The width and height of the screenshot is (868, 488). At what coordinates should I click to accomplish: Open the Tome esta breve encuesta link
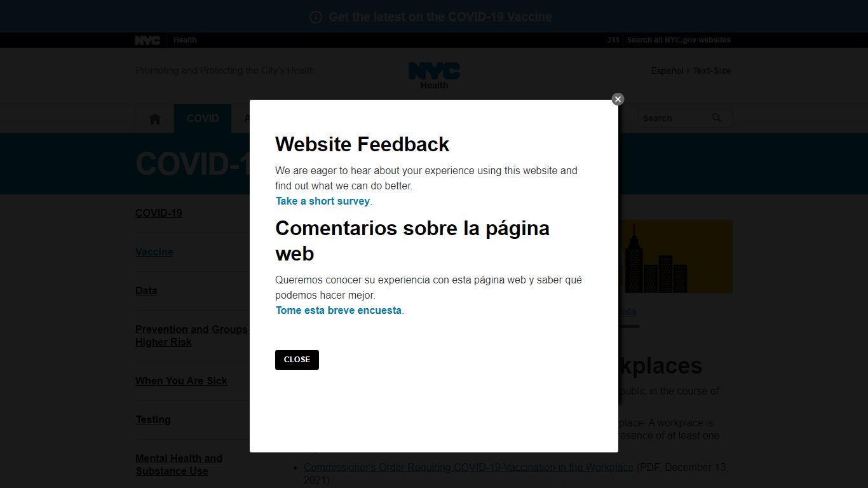click(339, 310)
